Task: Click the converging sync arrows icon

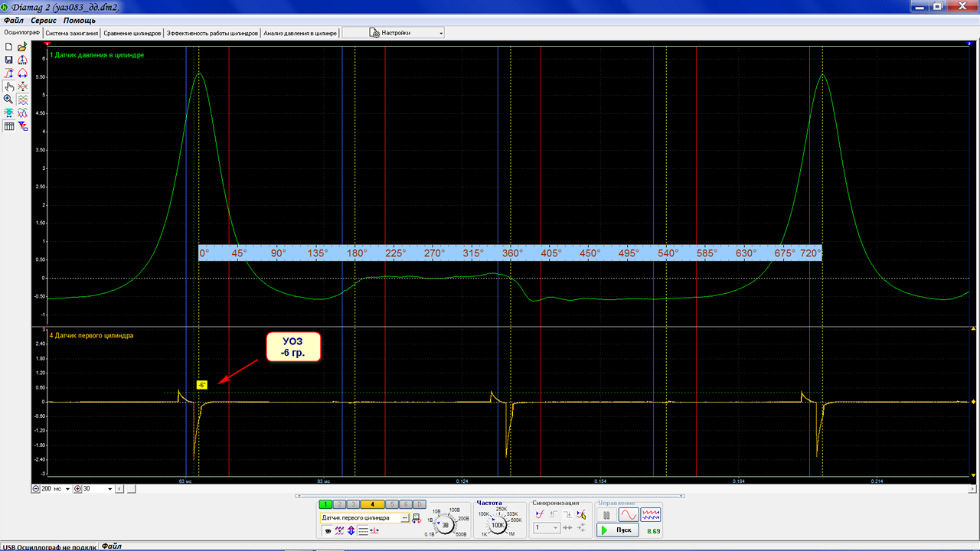Action: pyautogui.click(x=567, y=528)
